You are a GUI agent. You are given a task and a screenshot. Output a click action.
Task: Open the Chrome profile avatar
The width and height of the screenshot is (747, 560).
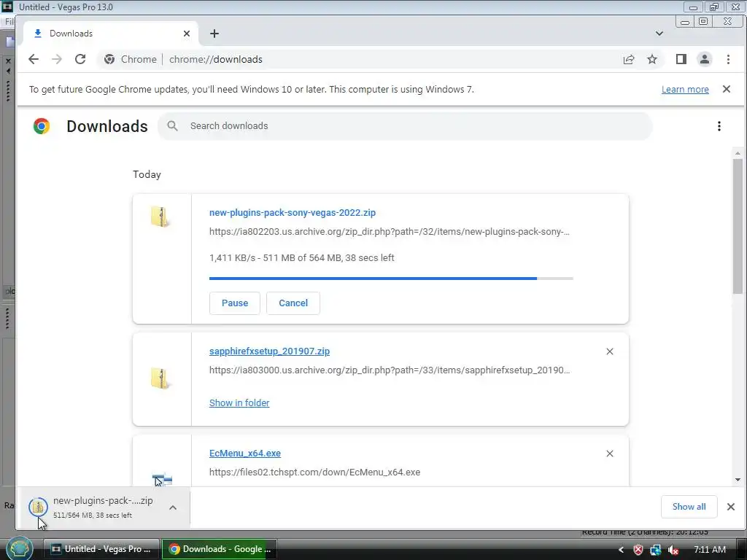tap(705, 59)
